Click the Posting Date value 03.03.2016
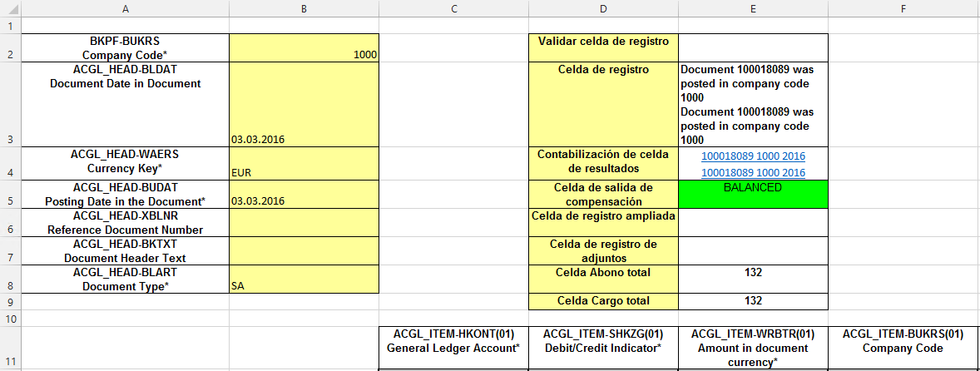 [304, 194]
